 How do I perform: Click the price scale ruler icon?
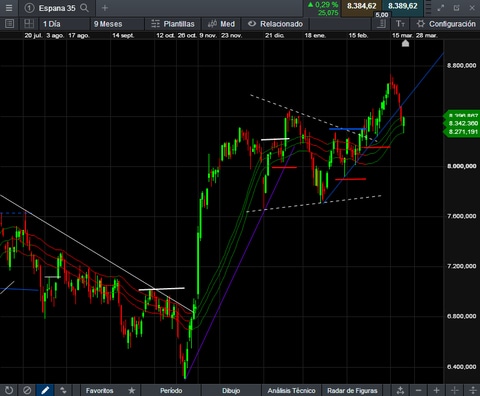(x=381, y=24)
